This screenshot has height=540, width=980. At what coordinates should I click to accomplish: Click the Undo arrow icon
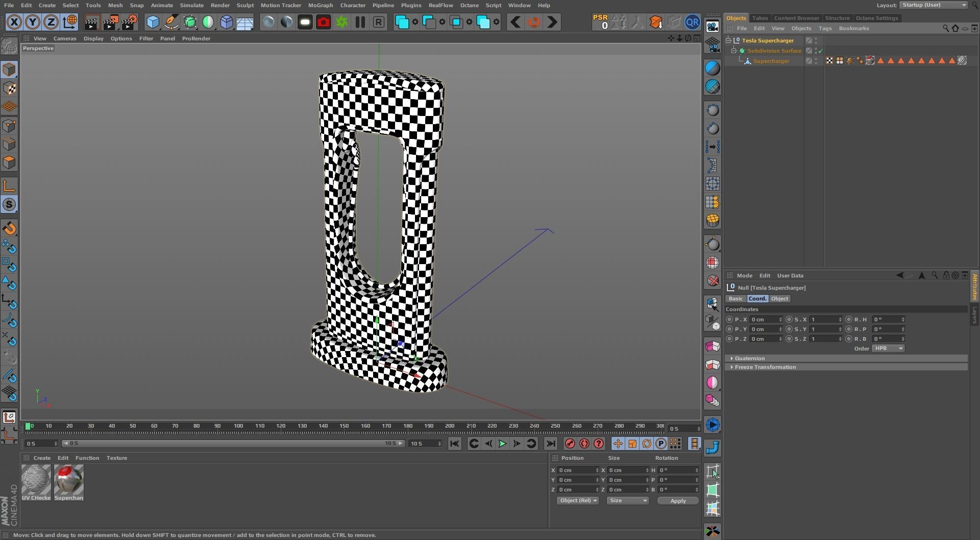516,22
